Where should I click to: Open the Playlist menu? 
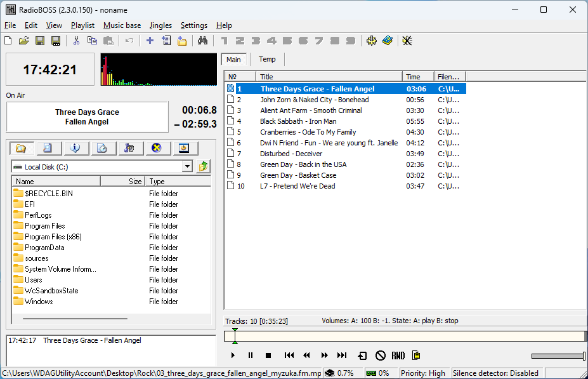(82, 25)
